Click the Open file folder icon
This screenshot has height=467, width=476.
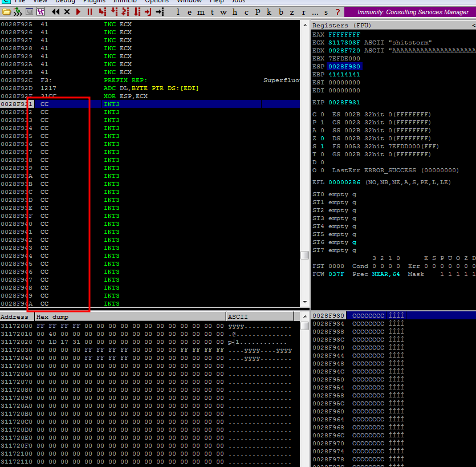tap(6, 11)
